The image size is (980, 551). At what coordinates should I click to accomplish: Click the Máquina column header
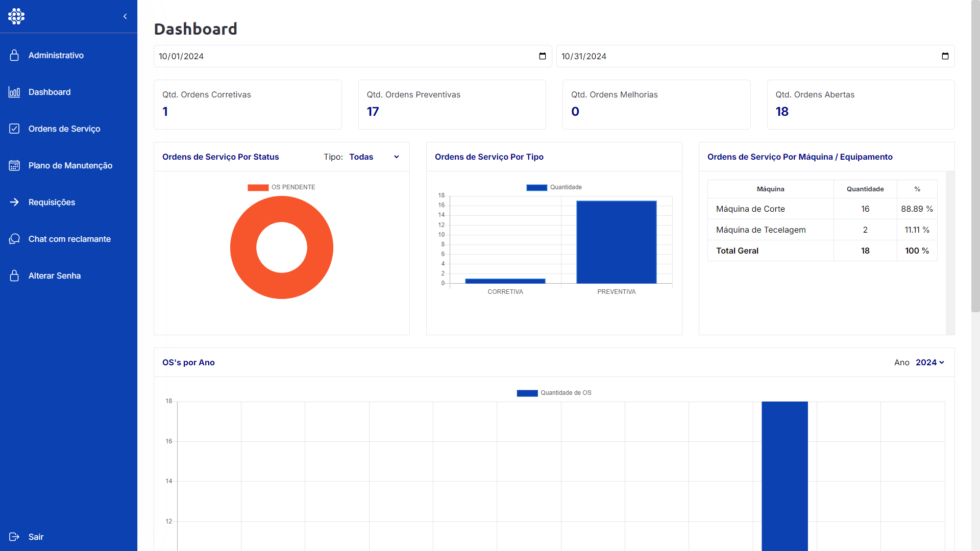click(770, 189)
